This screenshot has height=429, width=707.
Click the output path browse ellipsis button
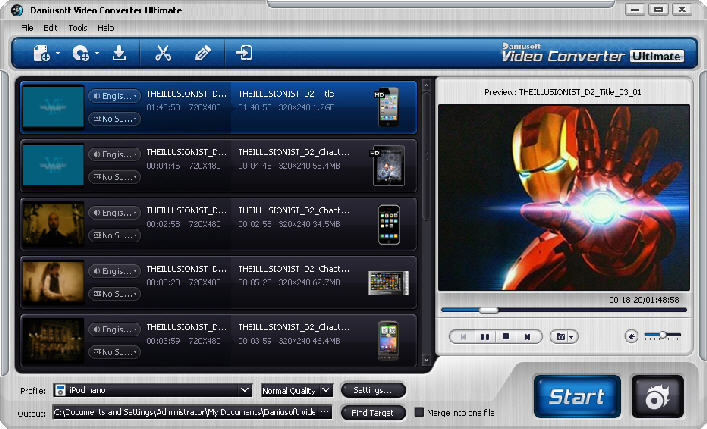pyautogui.click(x=325, y=412)
